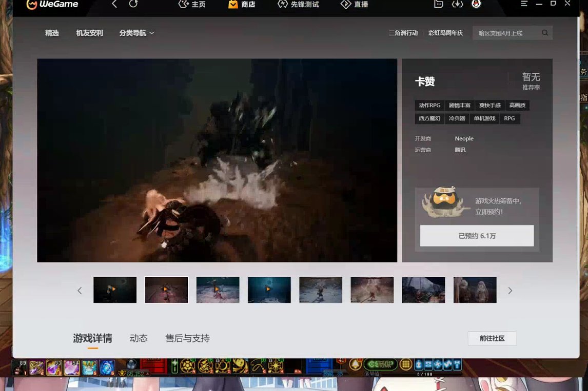The height and width of the screenshot is (391, 588).
Task: Select game quick-item slot 3
Action: tap(54, 367)
